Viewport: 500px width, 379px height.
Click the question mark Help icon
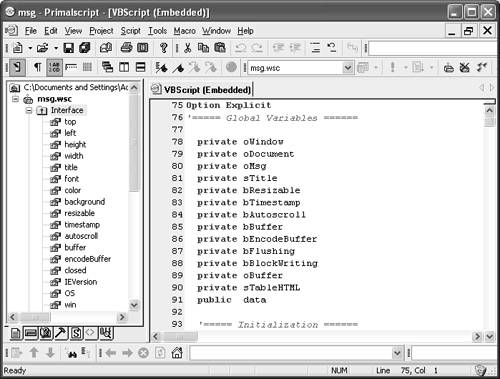click(x=163, y=48)
